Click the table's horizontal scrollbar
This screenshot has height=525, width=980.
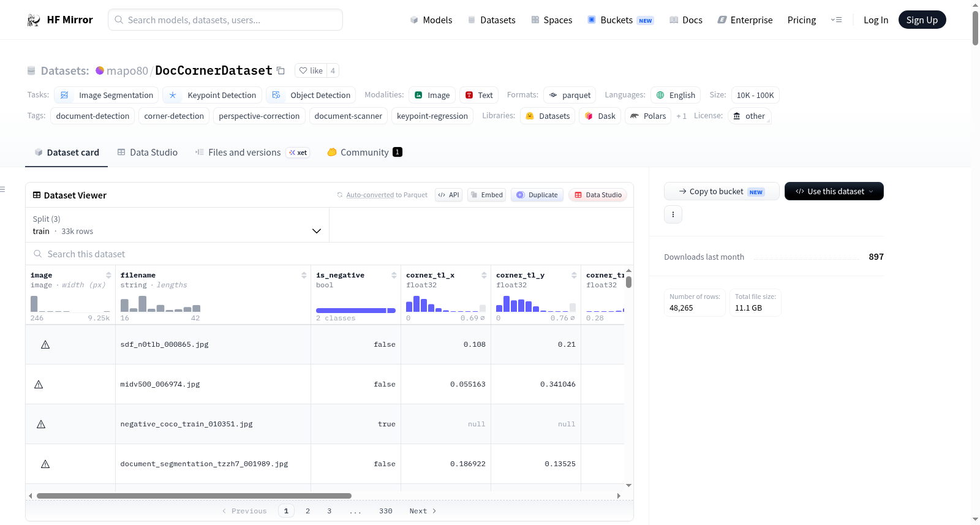point(194,496)
